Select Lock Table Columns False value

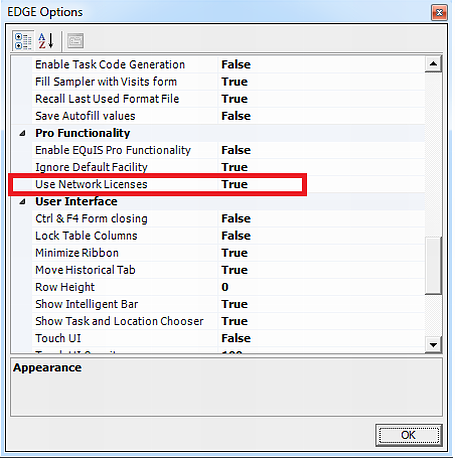point(321,236)
